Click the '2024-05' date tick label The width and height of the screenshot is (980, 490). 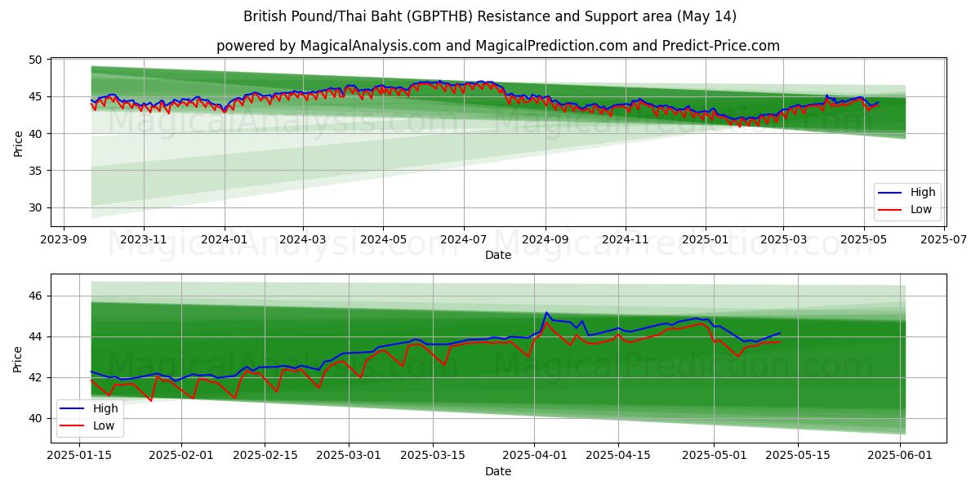(383, 240)
